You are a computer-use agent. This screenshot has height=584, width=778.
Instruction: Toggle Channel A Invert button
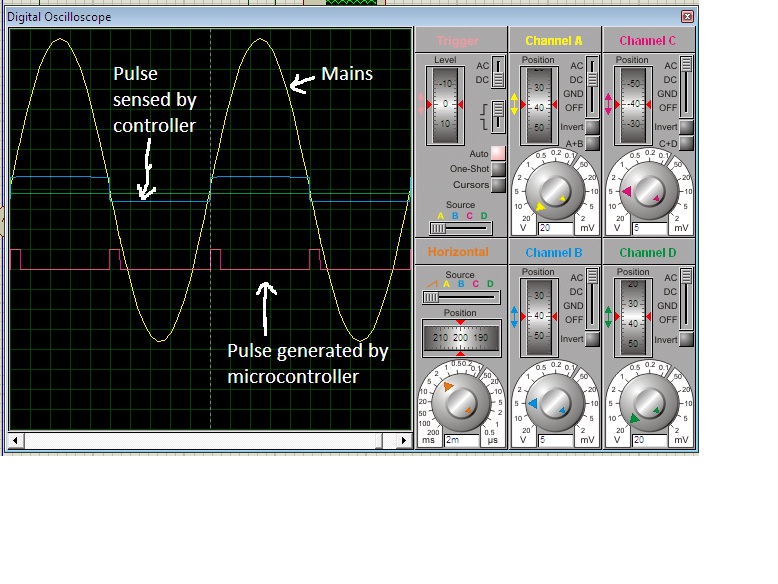tap(592, 127)
